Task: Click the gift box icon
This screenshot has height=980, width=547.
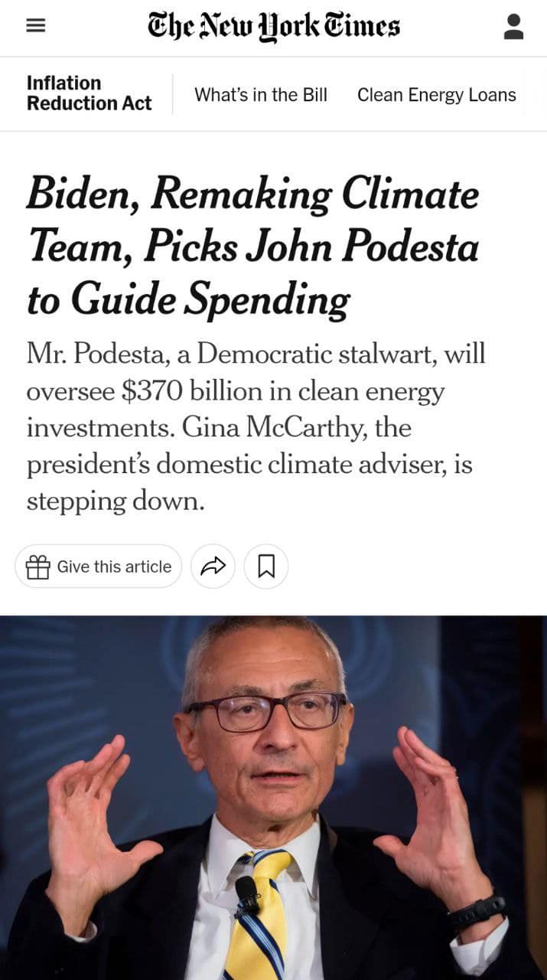Action: click(37, 567)
